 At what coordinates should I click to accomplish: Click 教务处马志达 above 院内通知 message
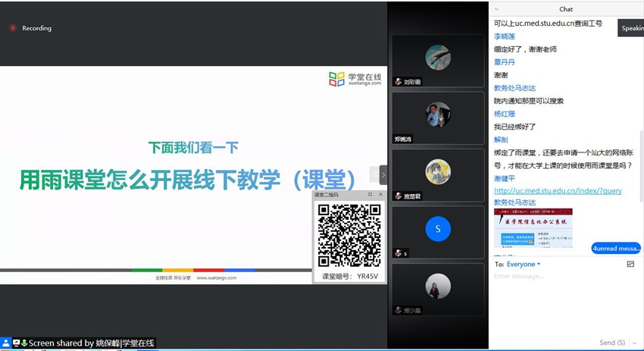pyautogui.click(x=514, y=88)
